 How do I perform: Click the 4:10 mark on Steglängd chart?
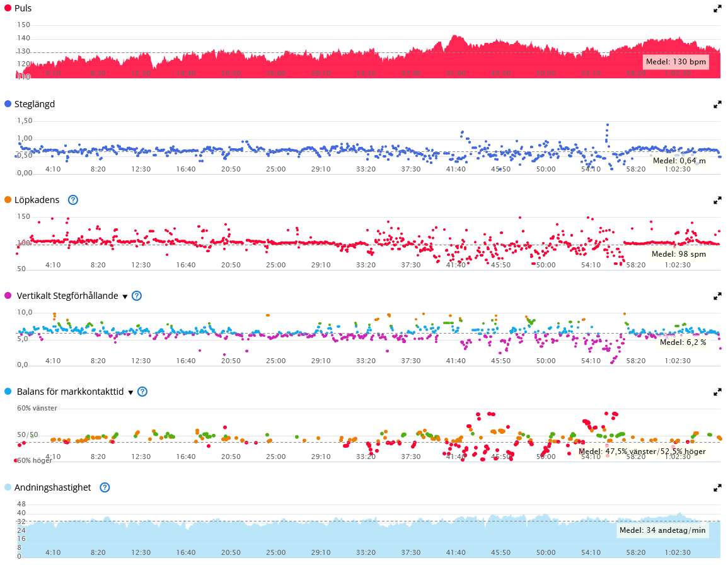[x=53, y=169]
